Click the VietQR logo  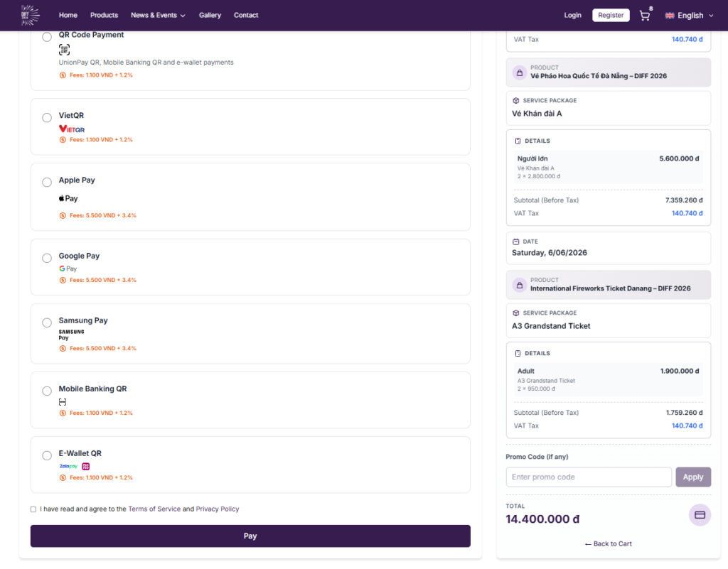72,129
